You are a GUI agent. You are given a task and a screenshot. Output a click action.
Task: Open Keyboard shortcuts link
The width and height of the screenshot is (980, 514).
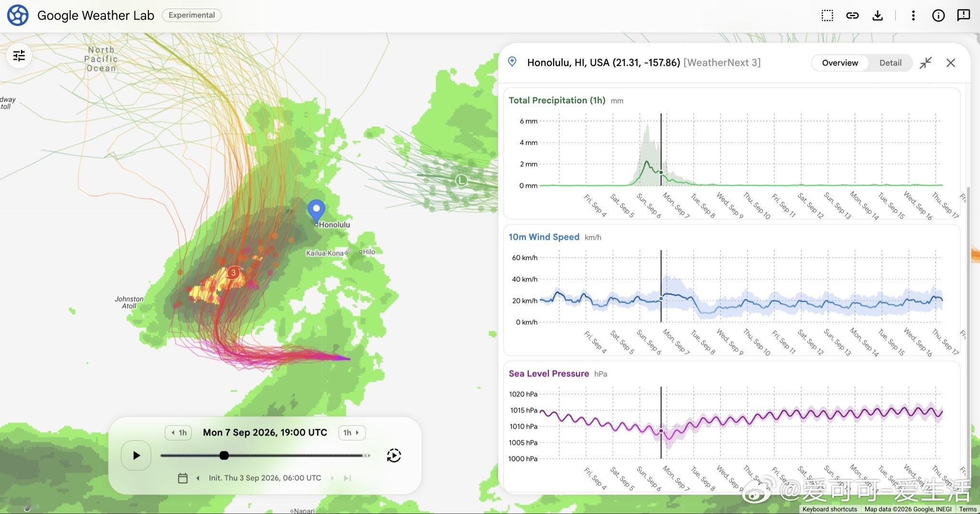[x=830, y=509]
